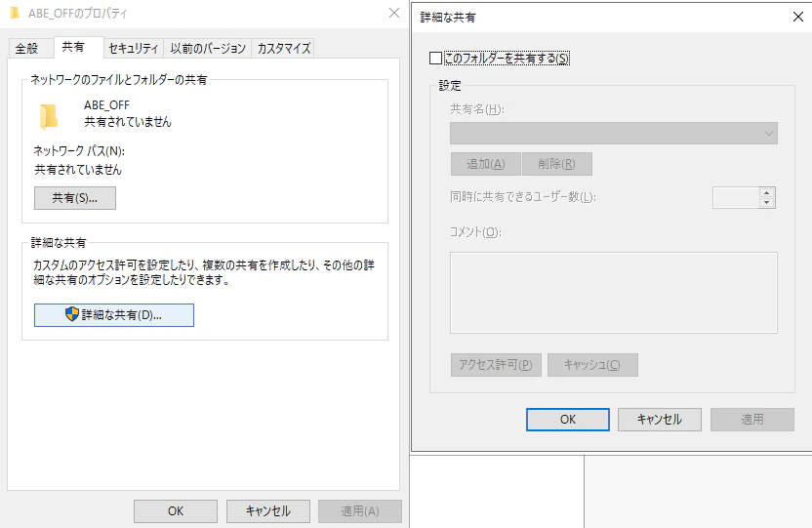
Task: Click the ネットワーク パス(N): label
Action: (x=79, y=151)
